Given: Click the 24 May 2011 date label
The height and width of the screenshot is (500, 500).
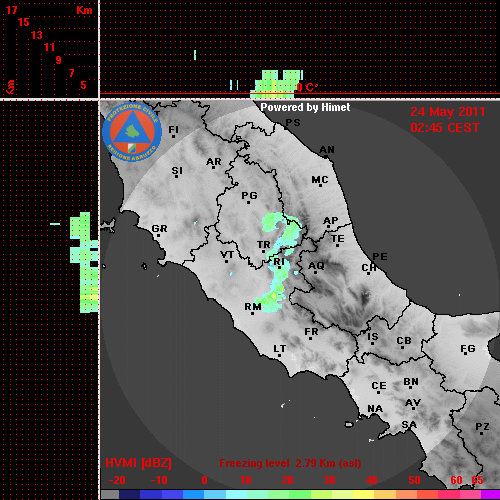Looking at the screenshot, I should click(448, 112).
